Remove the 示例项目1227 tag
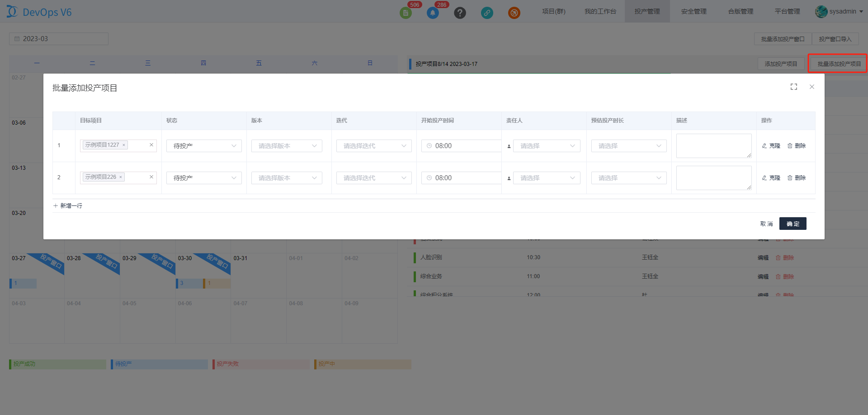 click(x=124, y=145)
